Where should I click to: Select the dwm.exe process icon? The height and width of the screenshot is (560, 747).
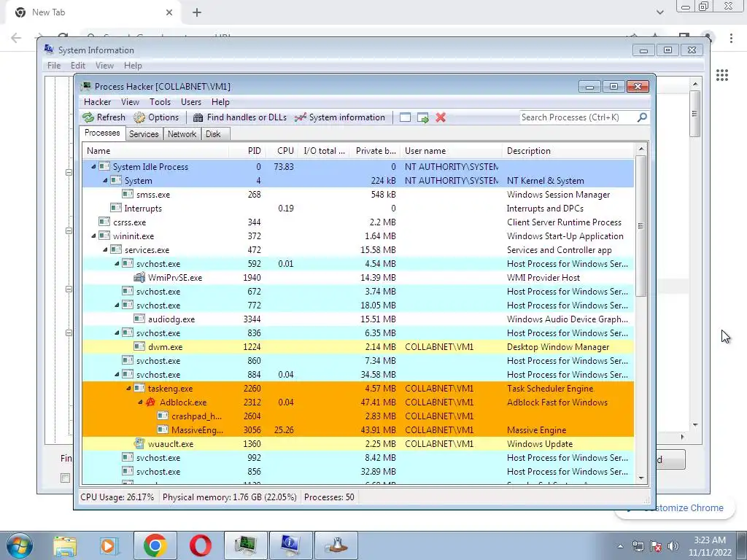[x=139, y=346]
